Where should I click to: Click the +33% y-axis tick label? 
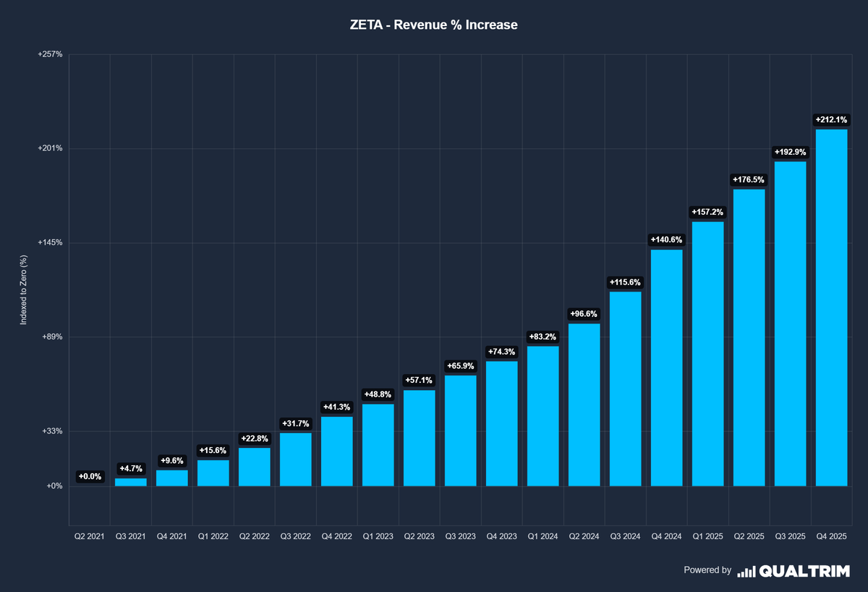53,431
